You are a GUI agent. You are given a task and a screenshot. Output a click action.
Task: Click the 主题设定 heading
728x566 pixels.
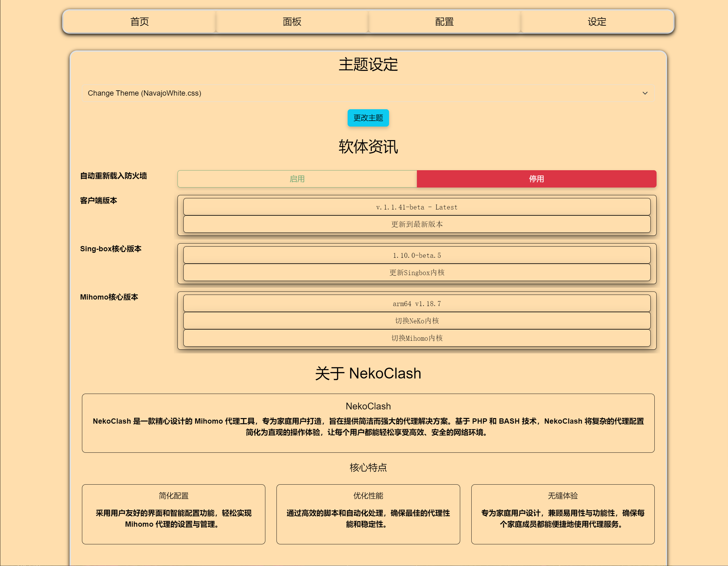click(368, 64)
